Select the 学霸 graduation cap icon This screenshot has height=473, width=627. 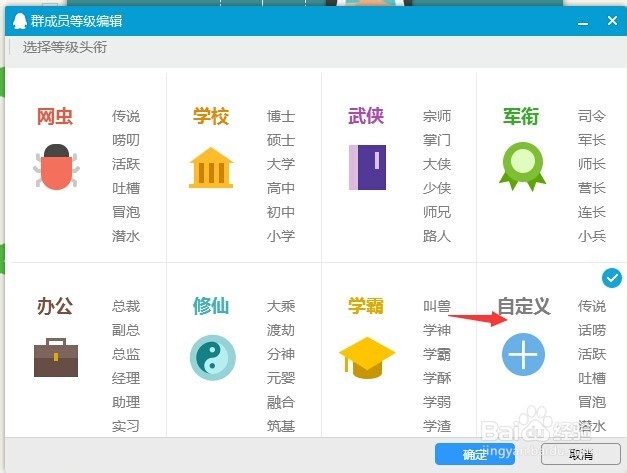coord(367,357)
